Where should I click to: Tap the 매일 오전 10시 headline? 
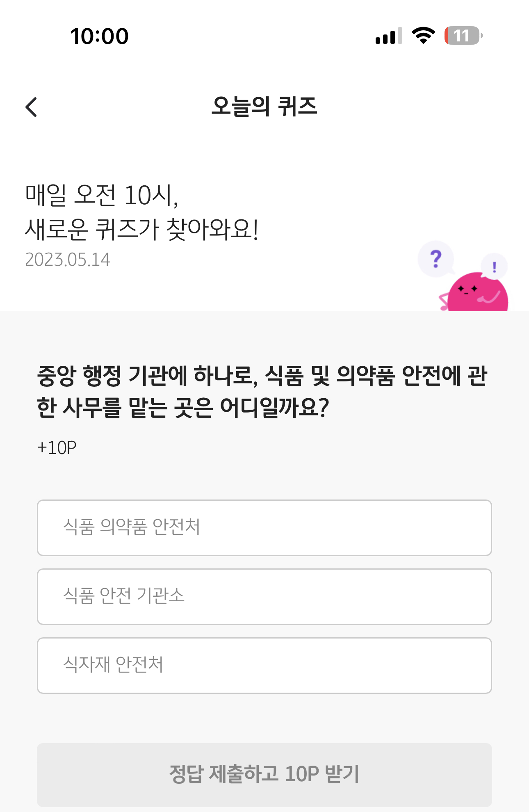point(102,195)
